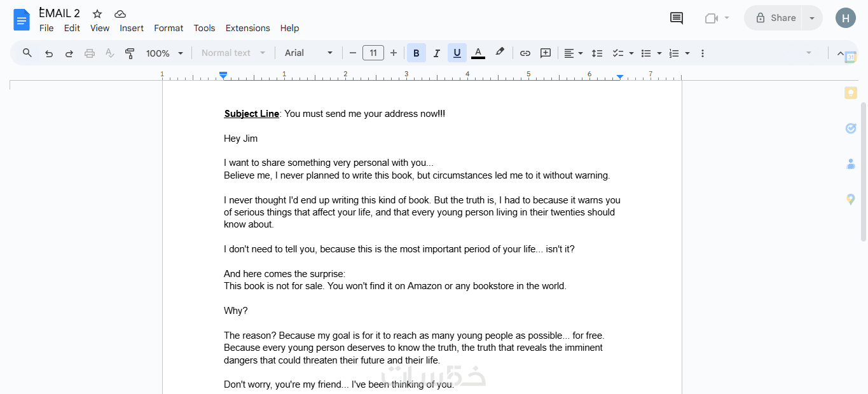
Task: Click the Share button
Action: point(774,18)
